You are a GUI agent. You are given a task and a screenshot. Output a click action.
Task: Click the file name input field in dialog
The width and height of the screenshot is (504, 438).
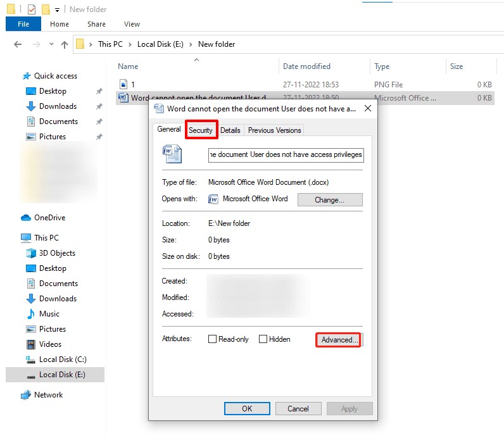pos(286,155)
